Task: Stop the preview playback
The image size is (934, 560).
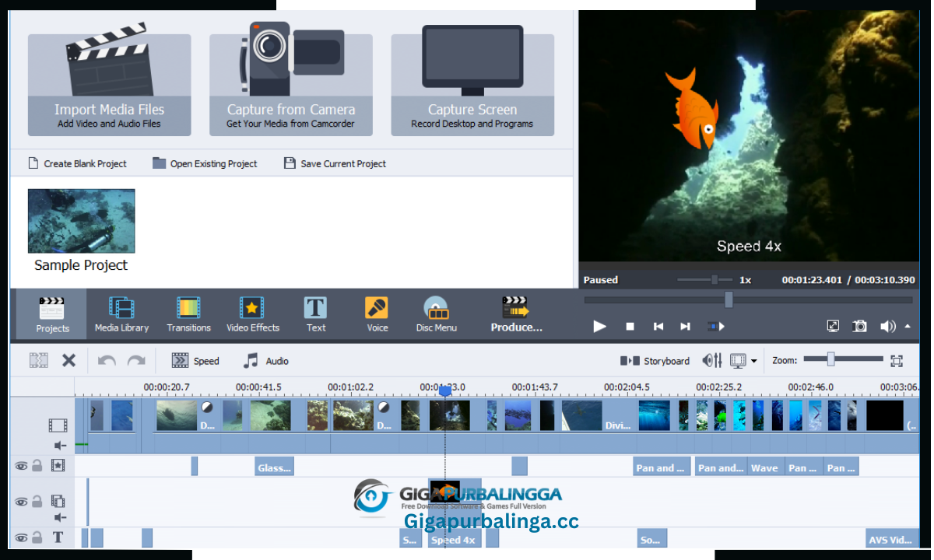Action: coord(630,327)
